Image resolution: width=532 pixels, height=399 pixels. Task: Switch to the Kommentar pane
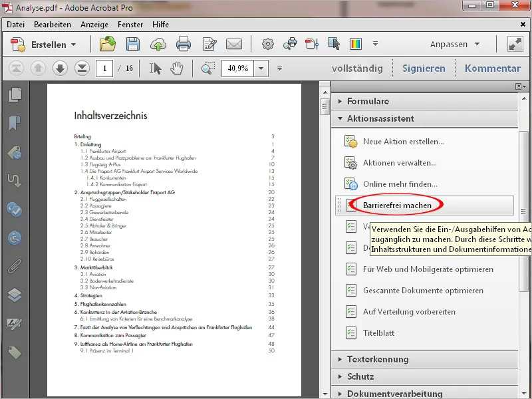[493, 68]
